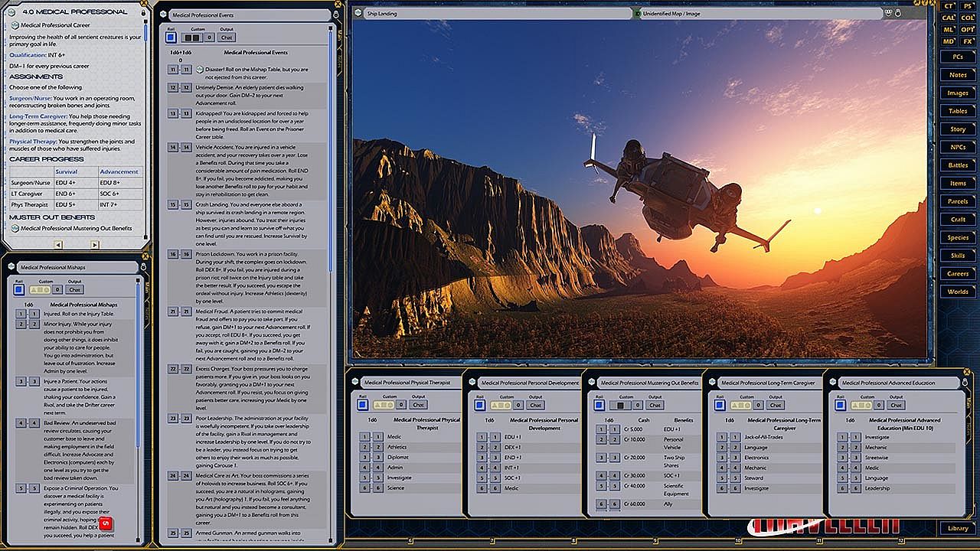
Task: Open the Careers sidebar tab
Action: (x=958, y=273)
